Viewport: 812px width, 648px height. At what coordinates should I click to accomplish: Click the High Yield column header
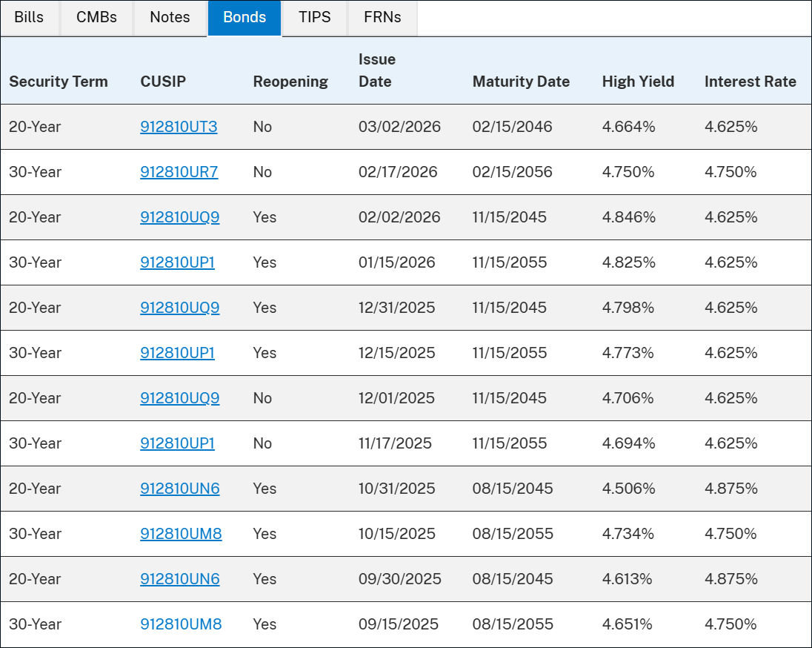coord(638,82)
